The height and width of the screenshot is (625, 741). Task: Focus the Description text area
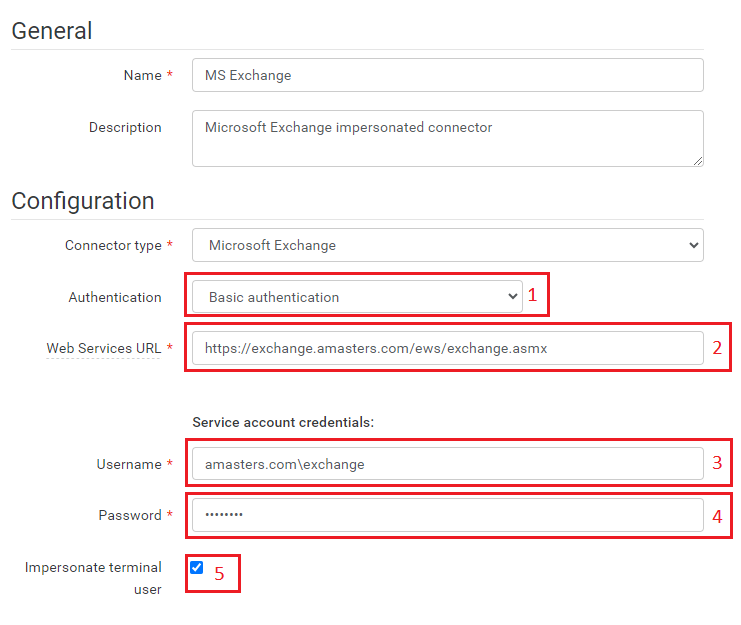(447, 138)
